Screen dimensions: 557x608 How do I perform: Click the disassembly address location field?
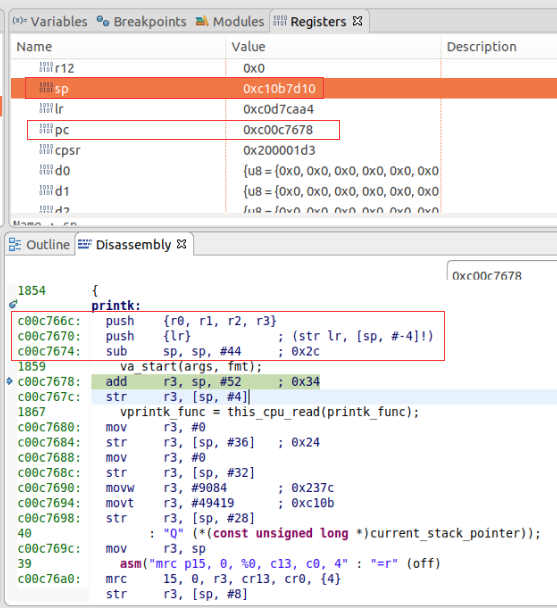(502, 271)
